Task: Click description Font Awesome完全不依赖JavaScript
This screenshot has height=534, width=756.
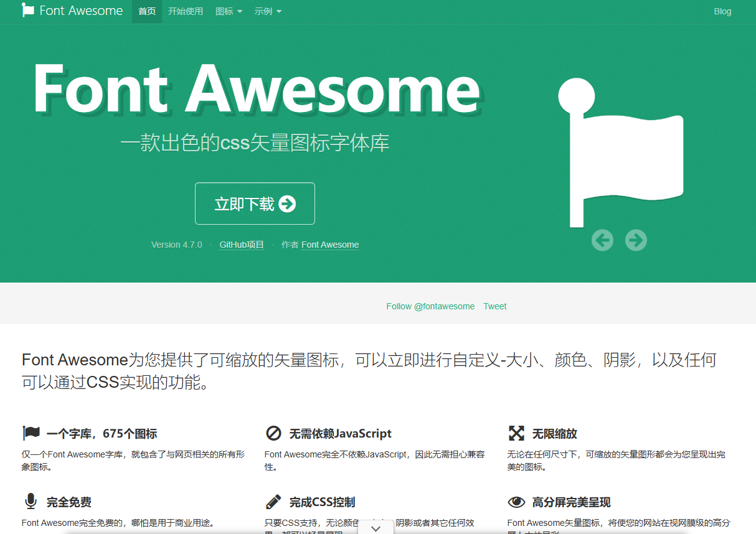Action: click(375, 461)
